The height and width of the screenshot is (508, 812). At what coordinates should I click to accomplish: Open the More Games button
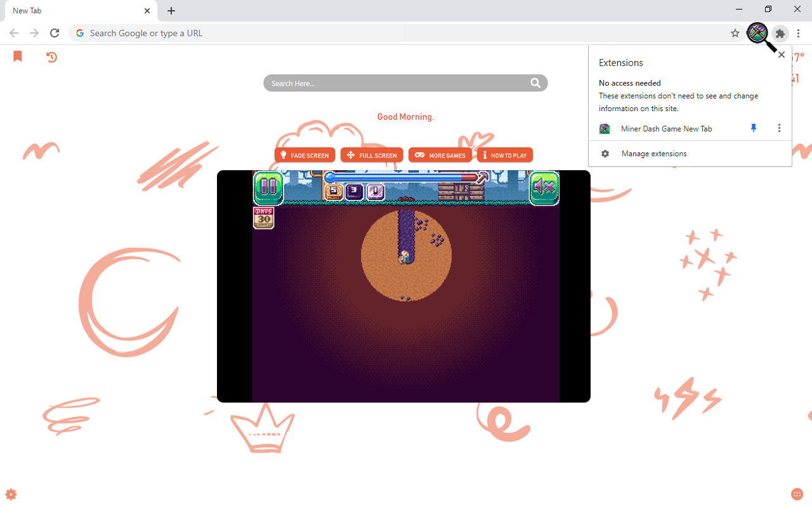tap(440, 155)
